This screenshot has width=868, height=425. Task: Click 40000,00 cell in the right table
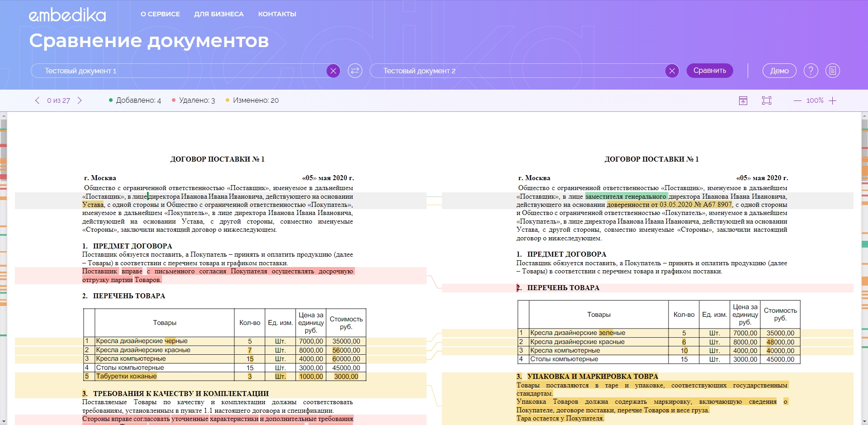780,351
